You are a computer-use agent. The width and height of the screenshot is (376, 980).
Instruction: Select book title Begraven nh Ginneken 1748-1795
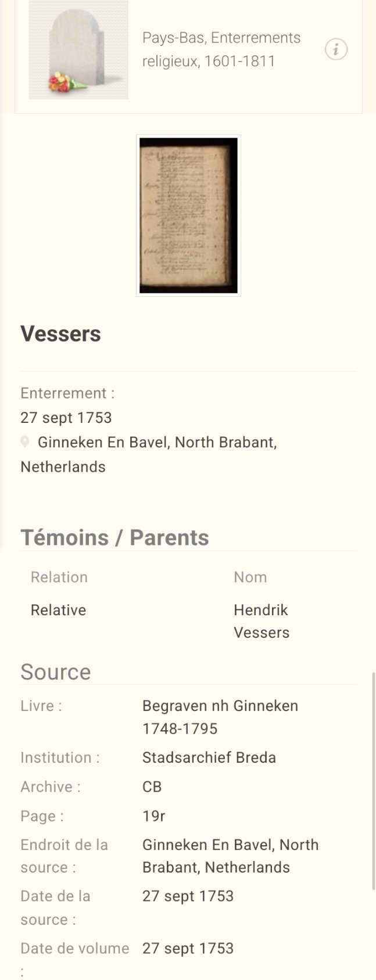click(220, 717)
